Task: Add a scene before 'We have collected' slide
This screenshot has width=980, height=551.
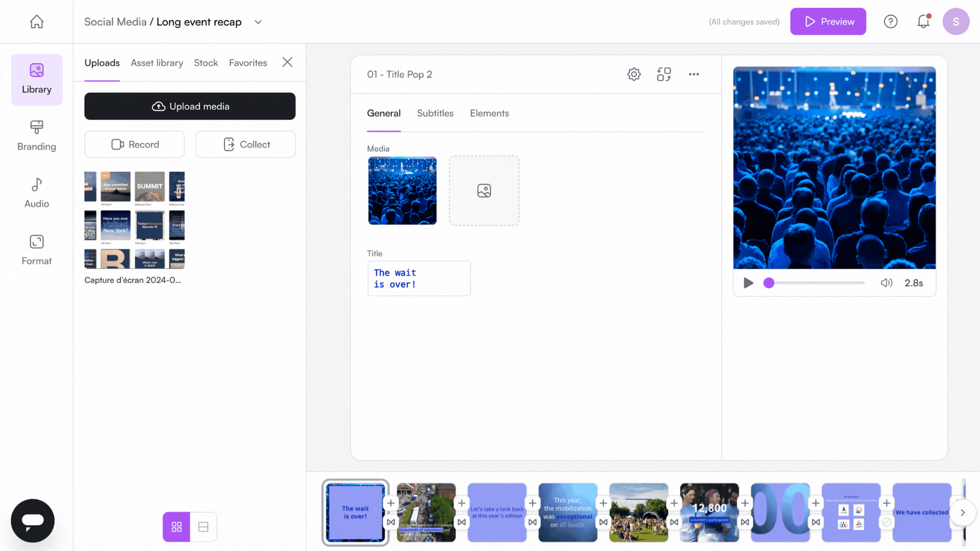Action: point(887,503)
